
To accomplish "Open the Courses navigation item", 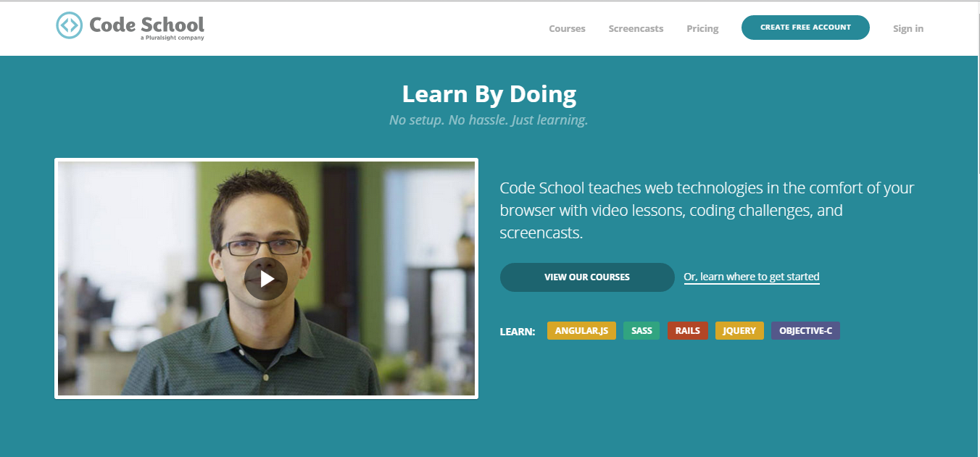I will 567,29.
